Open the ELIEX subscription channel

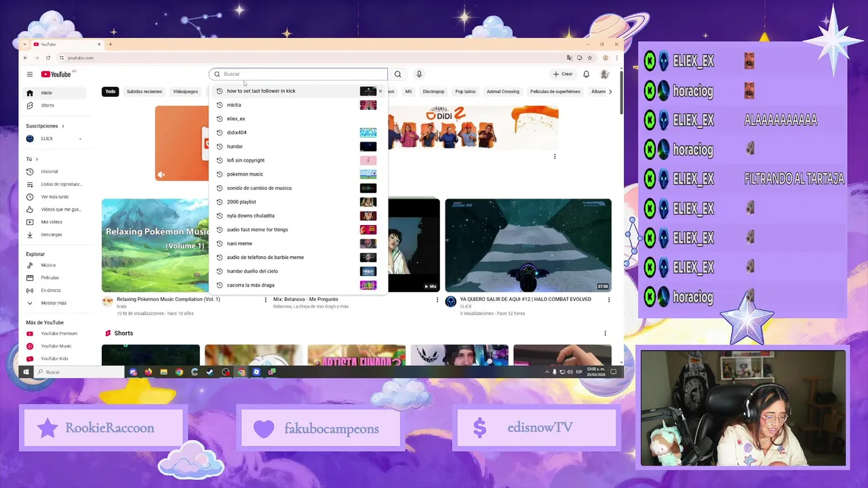point(56,138)
